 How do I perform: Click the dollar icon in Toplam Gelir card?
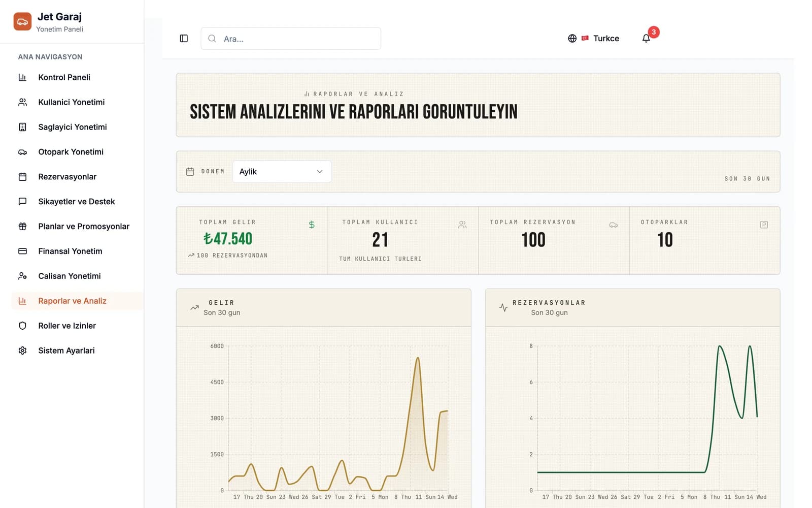(312, 225)
